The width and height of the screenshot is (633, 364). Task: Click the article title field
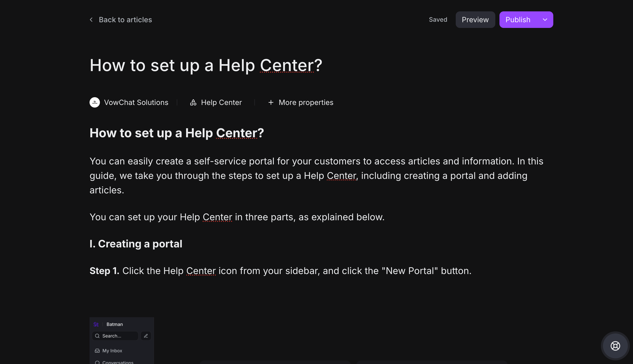pos(206,65)
